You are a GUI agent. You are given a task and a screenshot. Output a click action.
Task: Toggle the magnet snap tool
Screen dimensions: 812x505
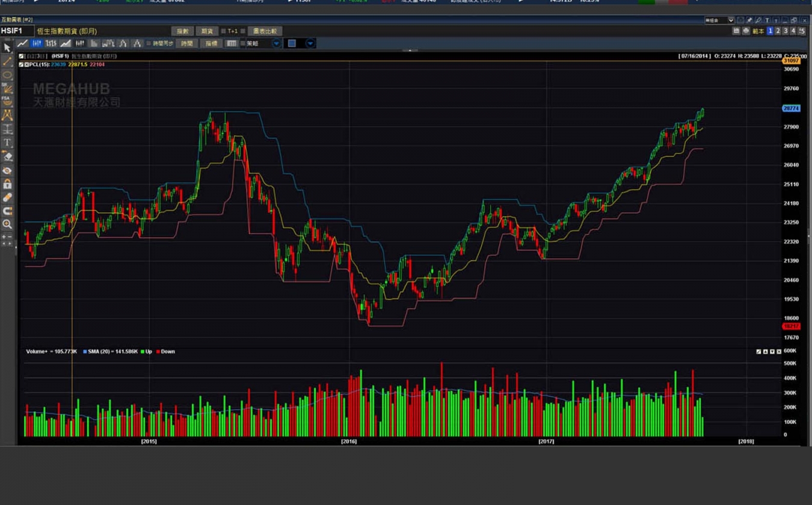pos(7,211)
